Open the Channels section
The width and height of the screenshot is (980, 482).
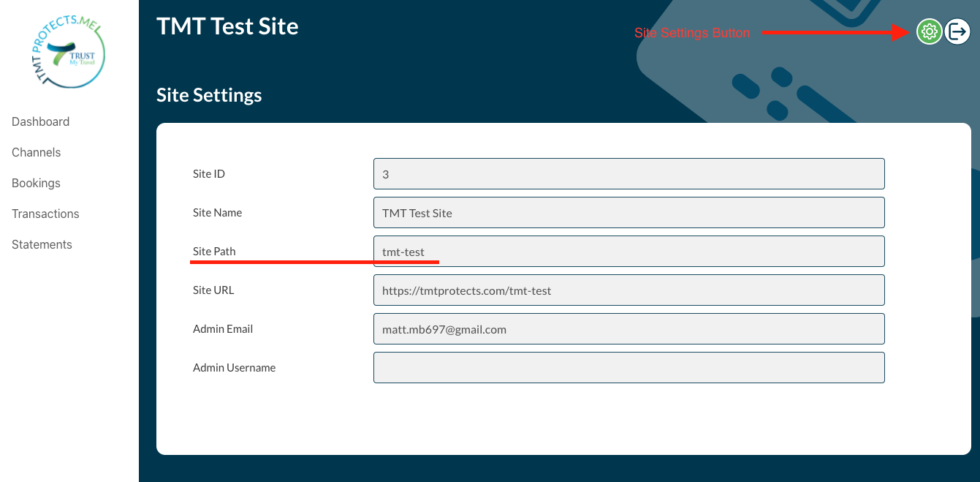point(36,152)
